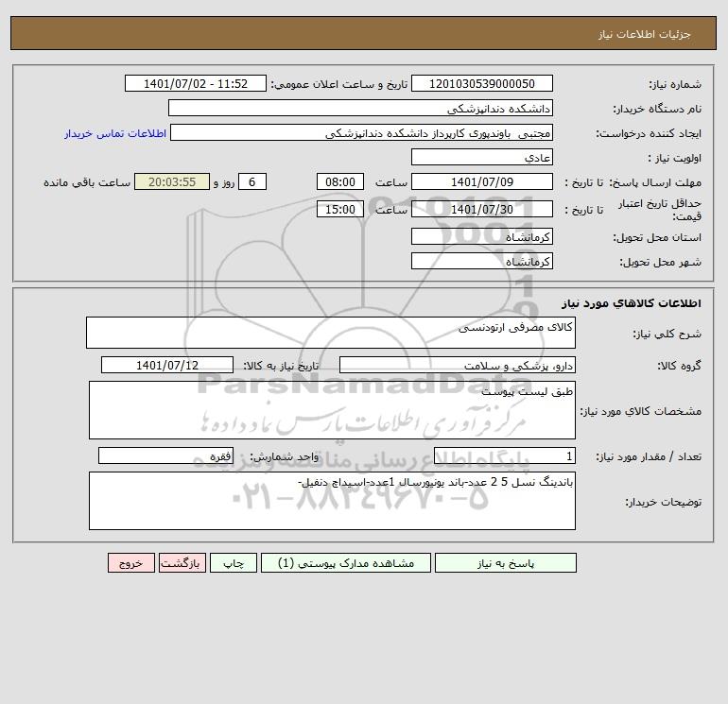The width and height of the screenshot is (728, 704).
Task: Click the specifications box طبق لیست پیوست
Action: (332, 410)
